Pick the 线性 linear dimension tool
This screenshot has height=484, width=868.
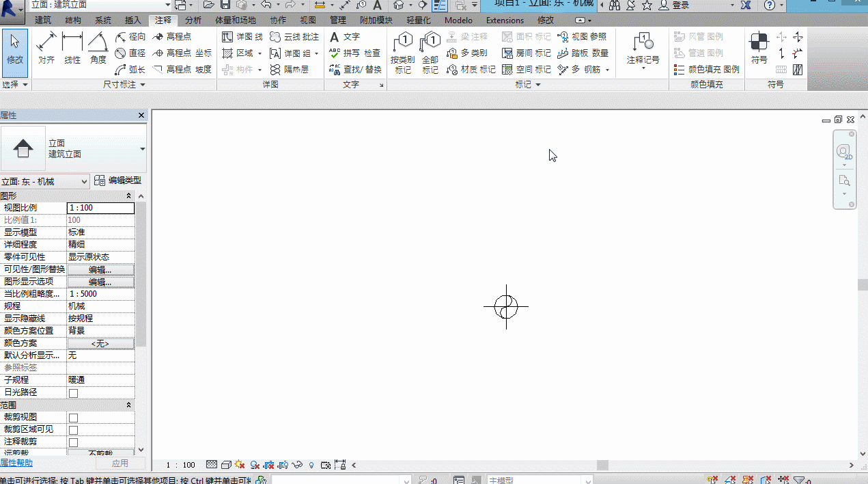(x=72, y=49)
